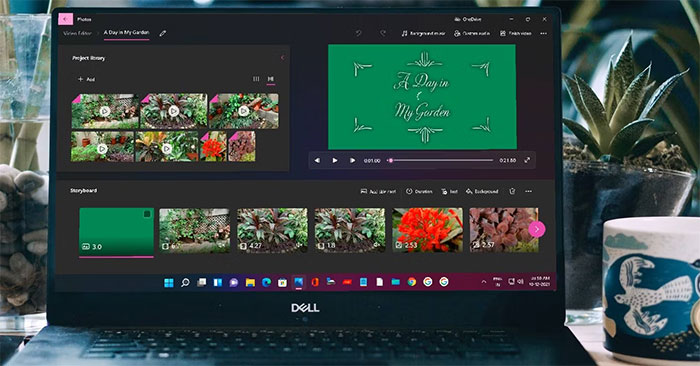The width and height of the screenshot is (700, 366).
Task: Open the top toolbar's three-dot menu
Action: [543, 33]
